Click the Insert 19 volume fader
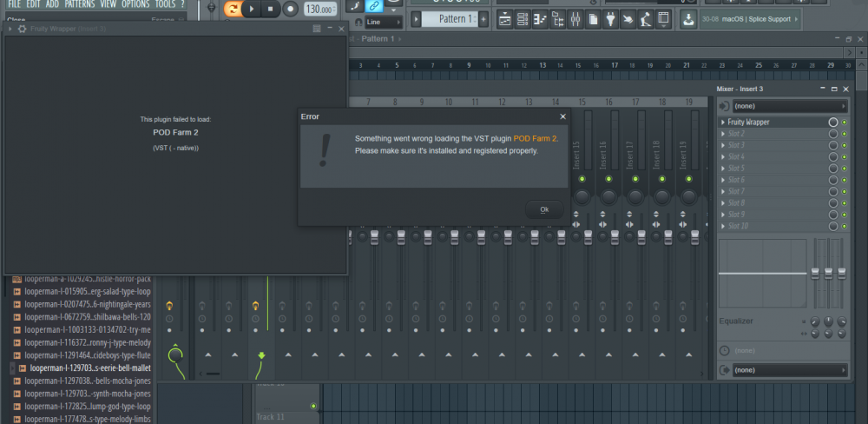The height and width of the screenshot is (424, 868). coord(694,237)
